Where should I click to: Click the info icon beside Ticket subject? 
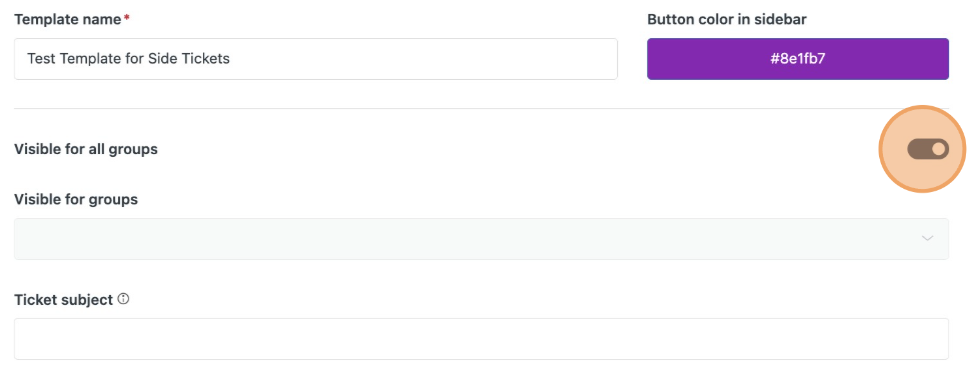click(123, 299)
